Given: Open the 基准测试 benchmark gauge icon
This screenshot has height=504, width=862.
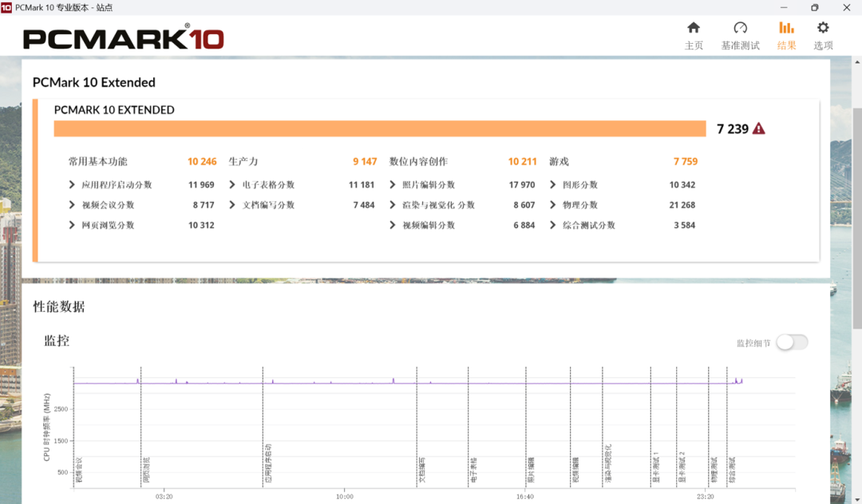Looking at the screenshot, I should click(741, 27).
